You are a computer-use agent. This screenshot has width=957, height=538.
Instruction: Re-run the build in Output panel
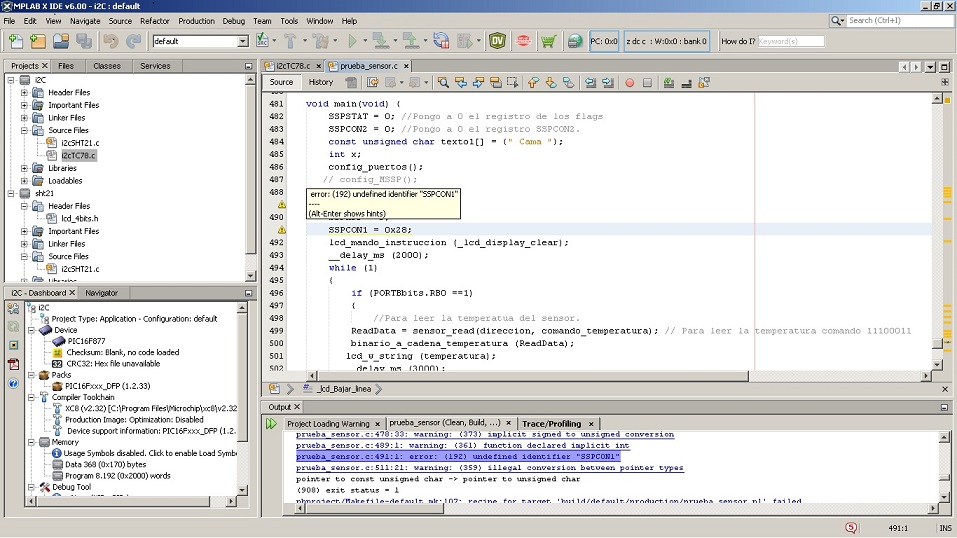[x=271, y=423]
